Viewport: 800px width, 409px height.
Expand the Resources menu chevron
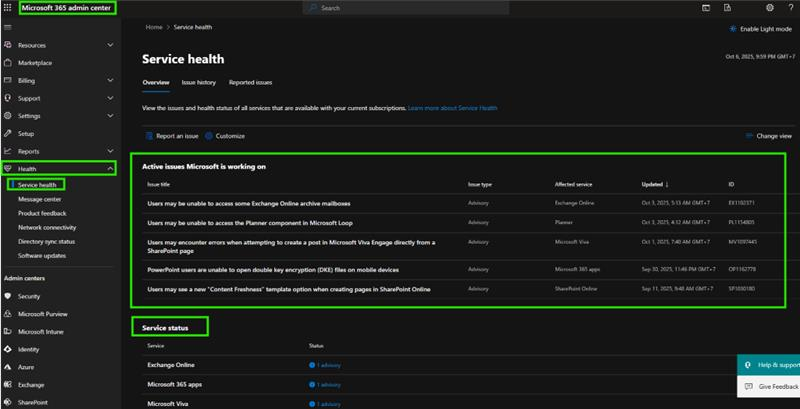coord(110,45)
